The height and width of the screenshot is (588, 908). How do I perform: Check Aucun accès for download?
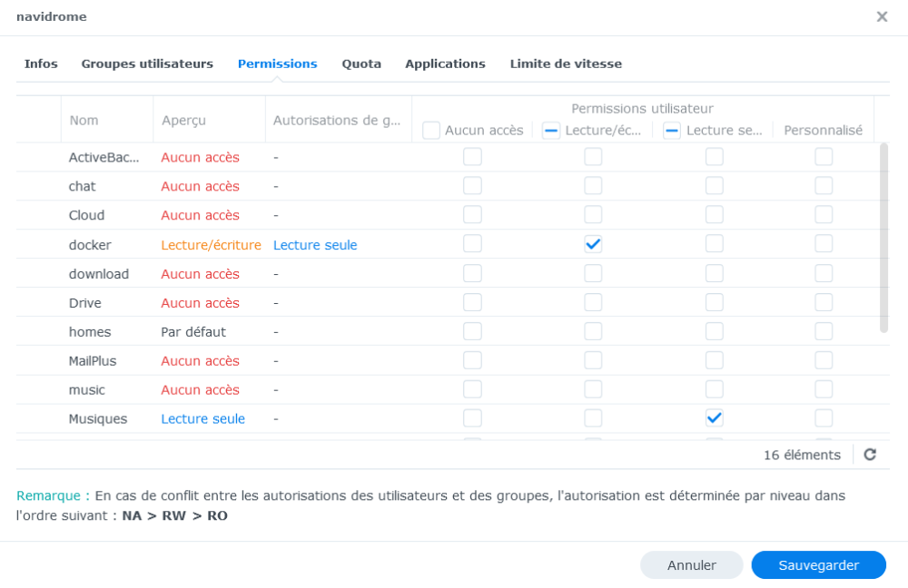click(x=472, y=273)
